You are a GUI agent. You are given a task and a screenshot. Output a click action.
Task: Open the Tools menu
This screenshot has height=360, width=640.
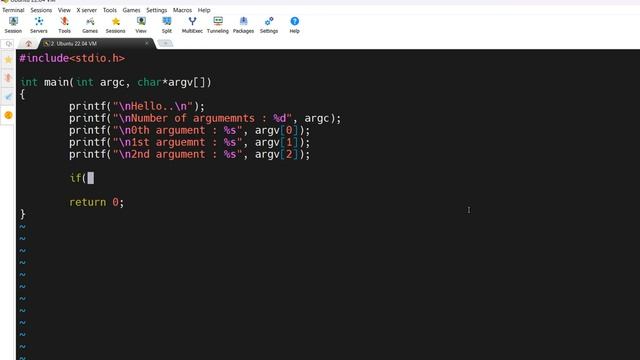[x=109, y=10]
